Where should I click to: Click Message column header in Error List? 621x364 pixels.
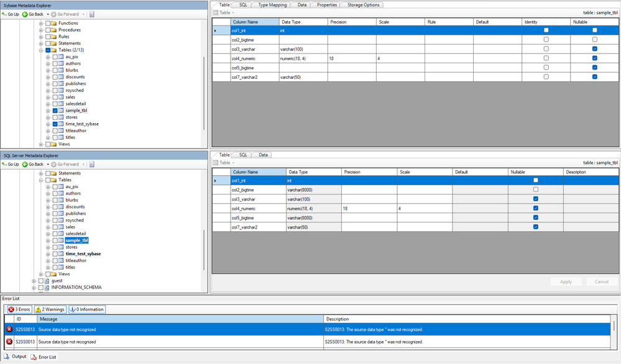(x=180, y=319)
